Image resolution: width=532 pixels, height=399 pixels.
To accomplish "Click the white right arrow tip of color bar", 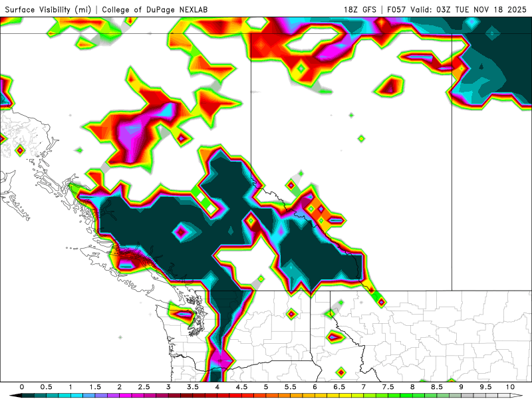I will [517, 396].
